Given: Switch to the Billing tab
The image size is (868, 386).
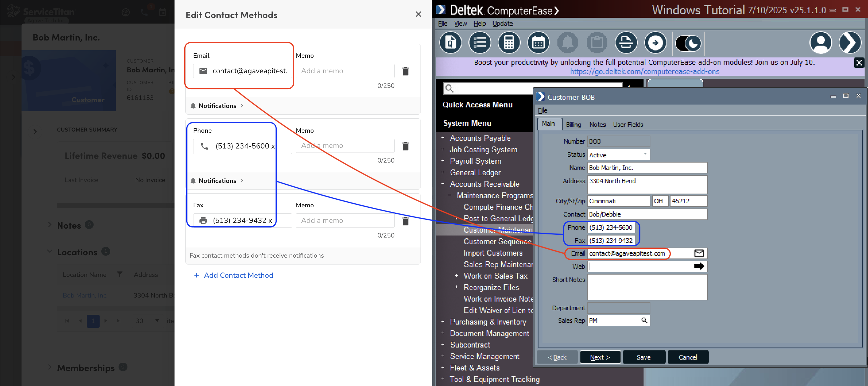Looking at the screenshot, I should coord(573,125).
